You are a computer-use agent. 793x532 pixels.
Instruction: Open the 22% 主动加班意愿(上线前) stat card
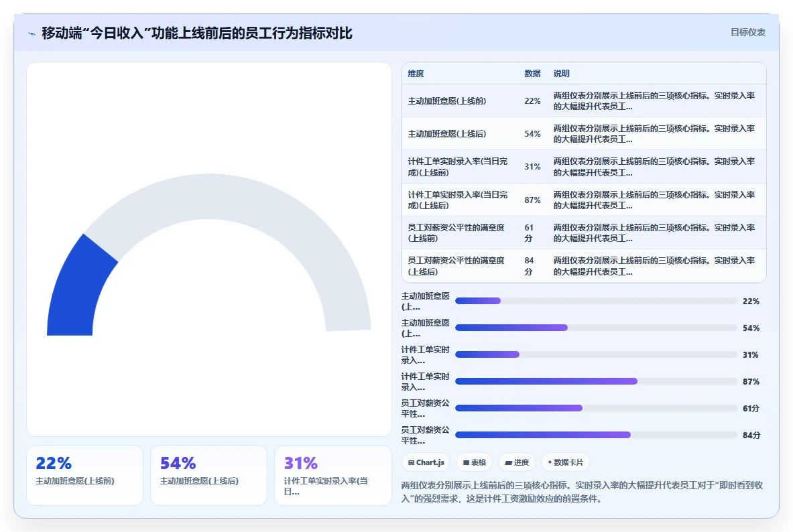click(84, 475)
